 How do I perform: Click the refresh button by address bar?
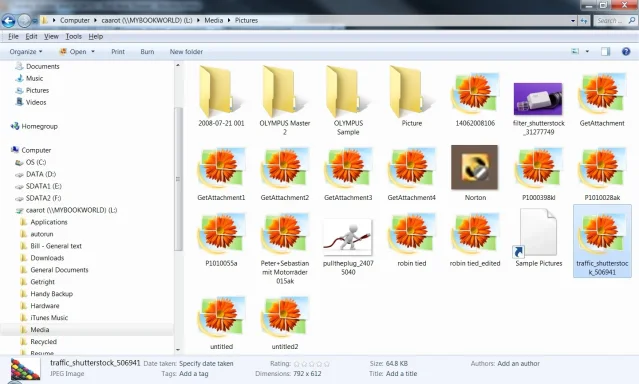pos(584,20)
